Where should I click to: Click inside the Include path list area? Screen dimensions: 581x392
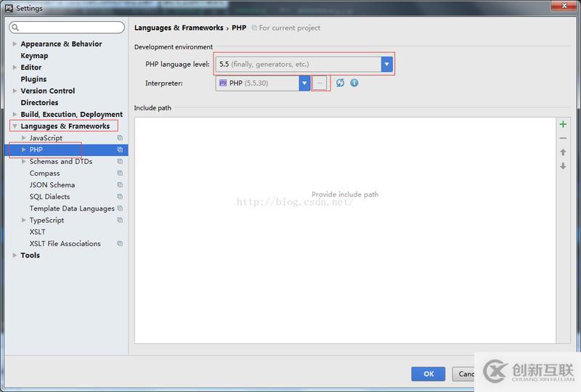(x=345, y=230)
